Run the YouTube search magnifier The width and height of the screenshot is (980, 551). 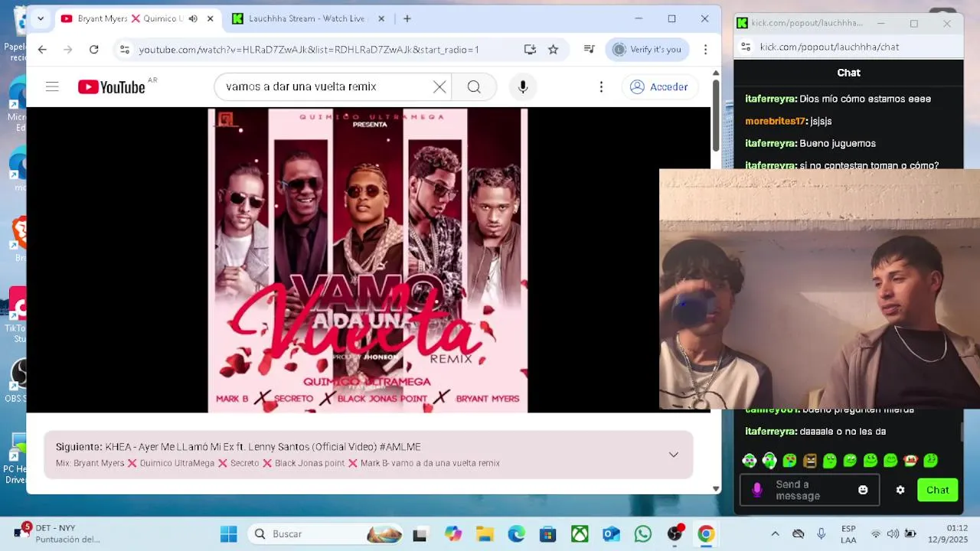pyautogui.click(x=474, y=86)
